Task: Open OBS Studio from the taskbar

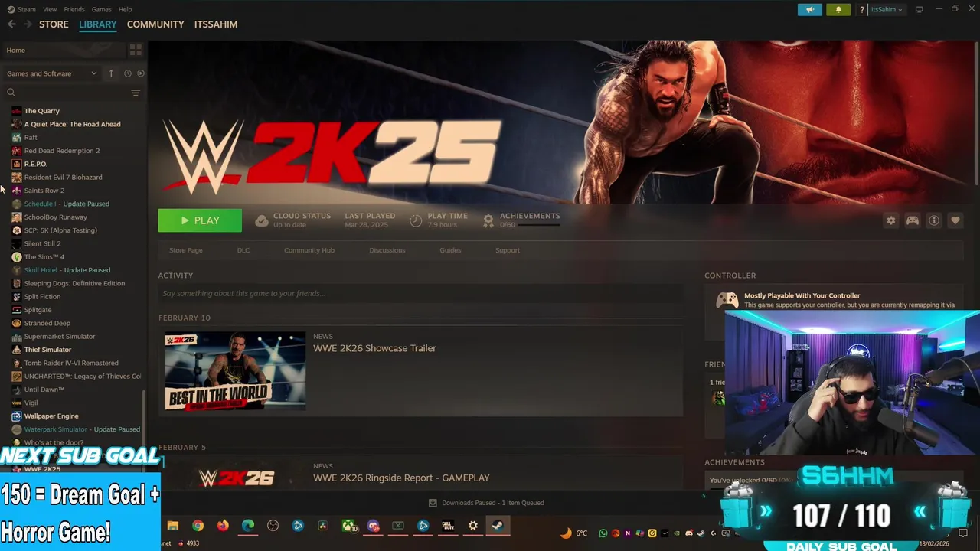Action: pyautogui.click(x=273, y=526)
